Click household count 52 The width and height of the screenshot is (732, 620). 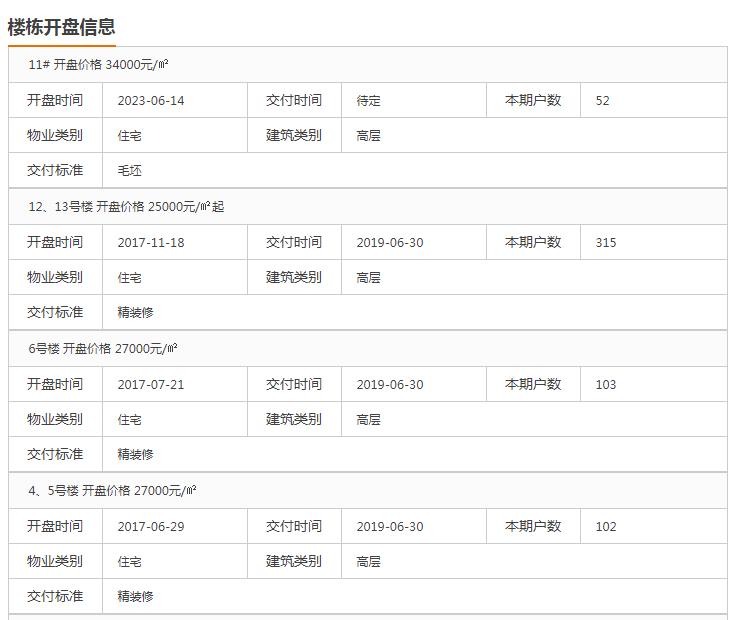point(602,100)
